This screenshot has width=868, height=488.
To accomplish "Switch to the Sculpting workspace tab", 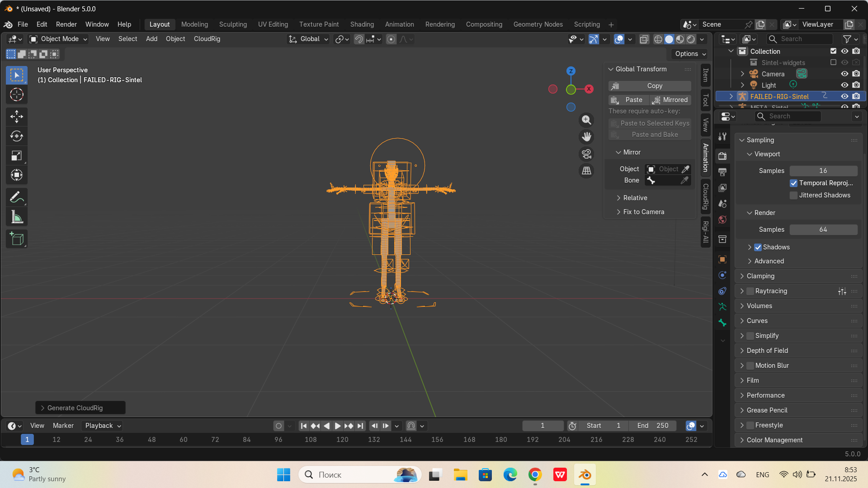I will pos(233,24).
